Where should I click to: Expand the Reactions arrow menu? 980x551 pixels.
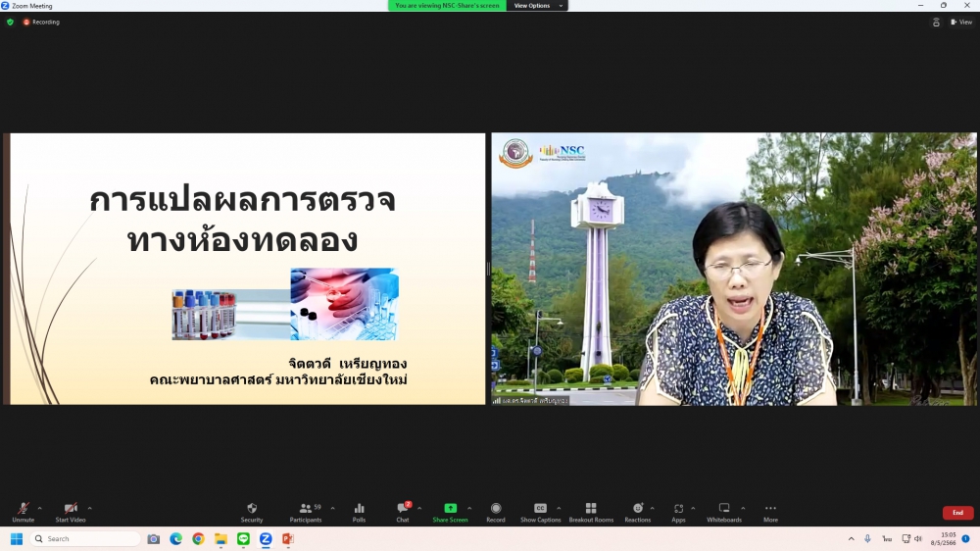(x=652, y=508)
